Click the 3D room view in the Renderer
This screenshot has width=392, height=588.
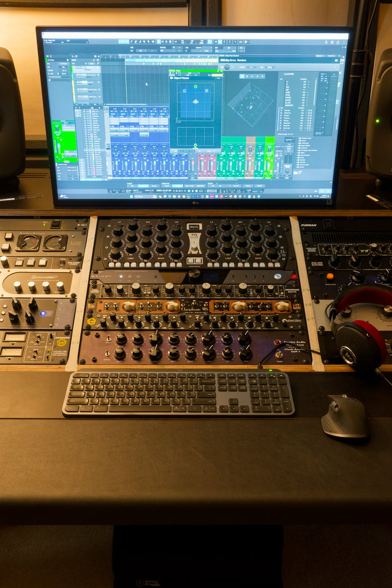tap(251, 104)
